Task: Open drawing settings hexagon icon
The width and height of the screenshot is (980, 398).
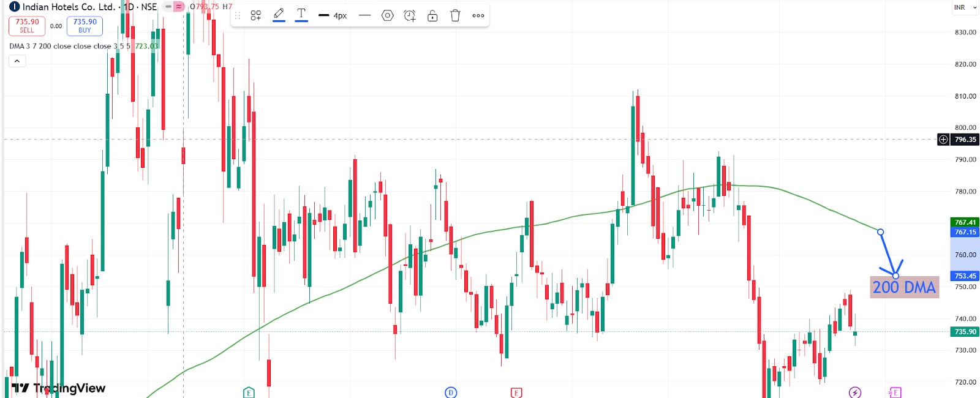Action: point(387,15)
